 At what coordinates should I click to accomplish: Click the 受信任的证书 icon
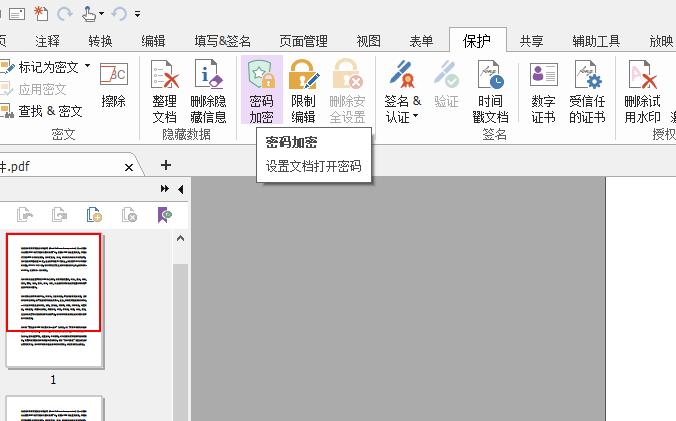[587, 90]
